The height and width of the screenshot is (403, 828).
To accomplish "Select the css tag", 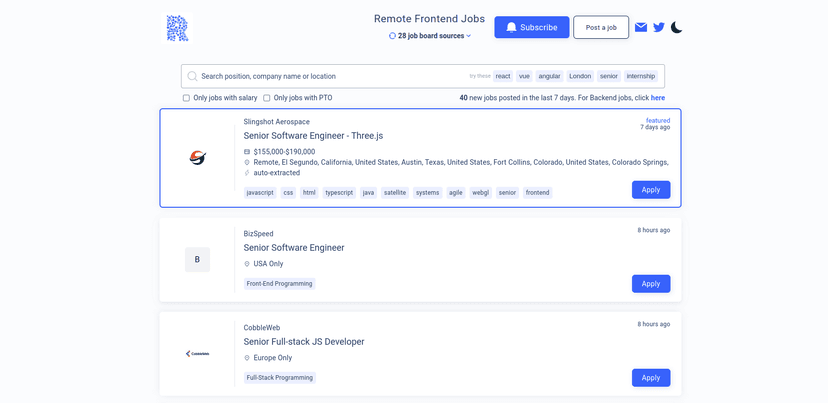I will point(288,193).
